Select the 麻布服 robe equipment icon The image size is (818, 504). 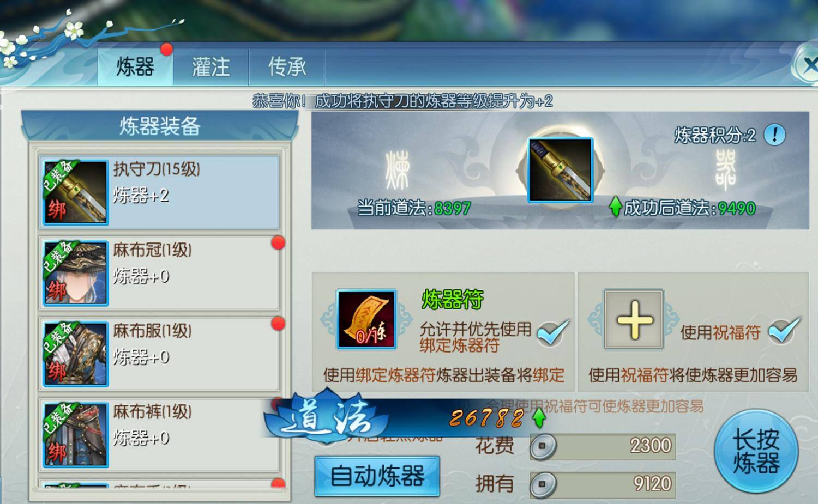tap(75, 354)
